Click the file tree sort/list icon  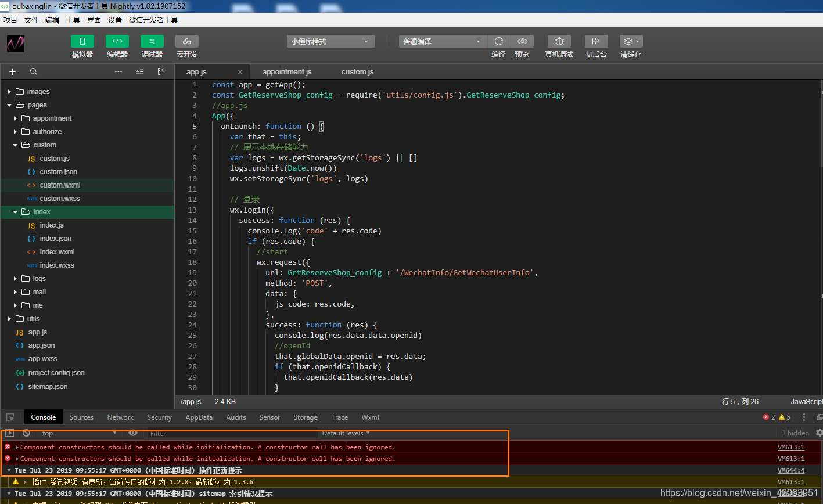pos(140,71)
